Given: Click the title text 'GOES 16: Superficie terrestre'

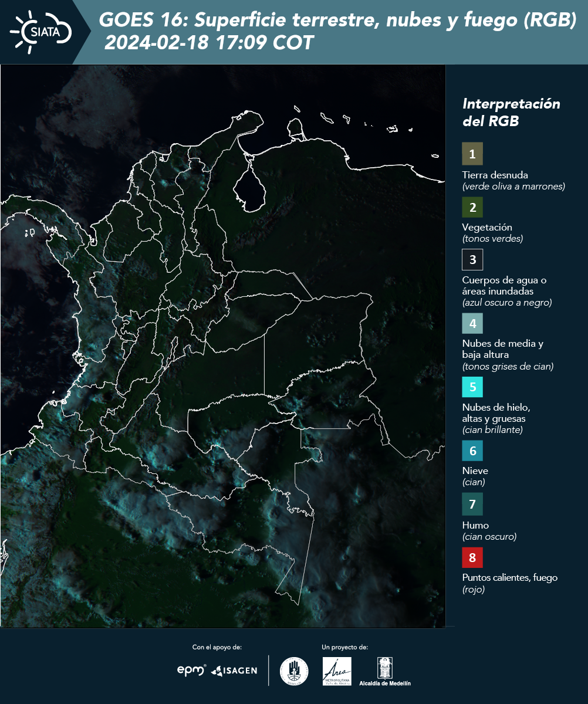Looking at the screenshot, I should click(238, 21).
